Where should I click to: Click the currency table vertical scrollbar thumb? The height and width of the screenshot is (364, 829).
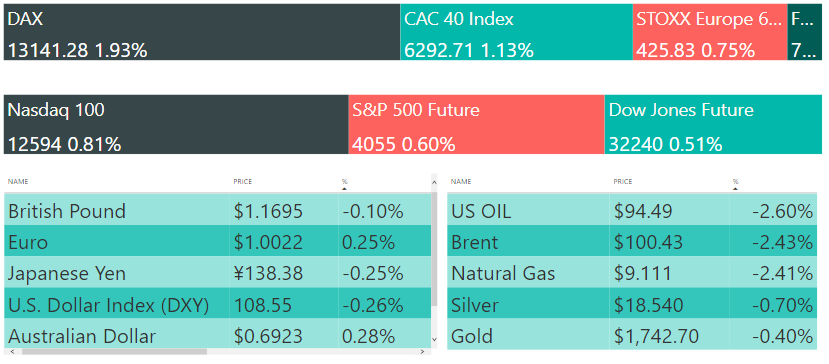[x=435, y=249]
